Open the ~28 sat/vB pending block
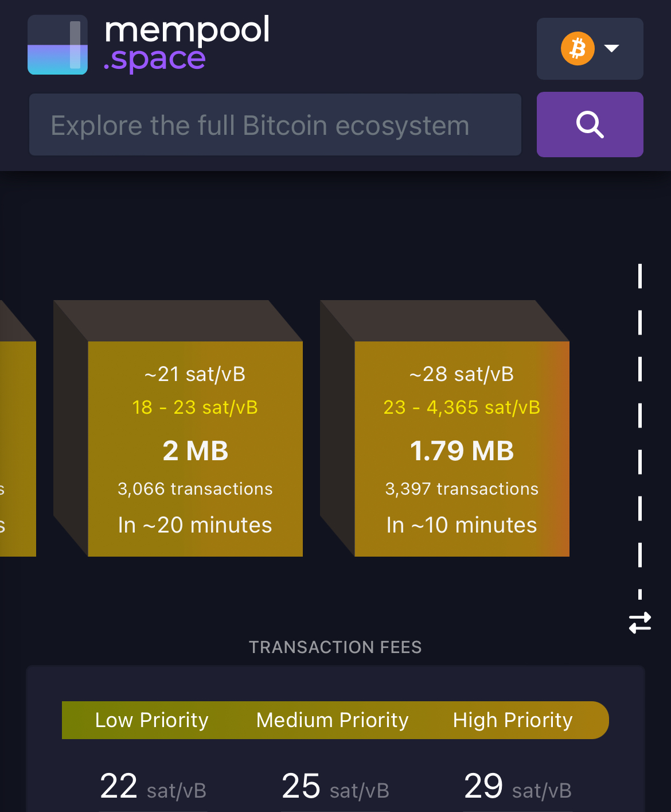The image size is (671, 812). [x=462, y=449]
